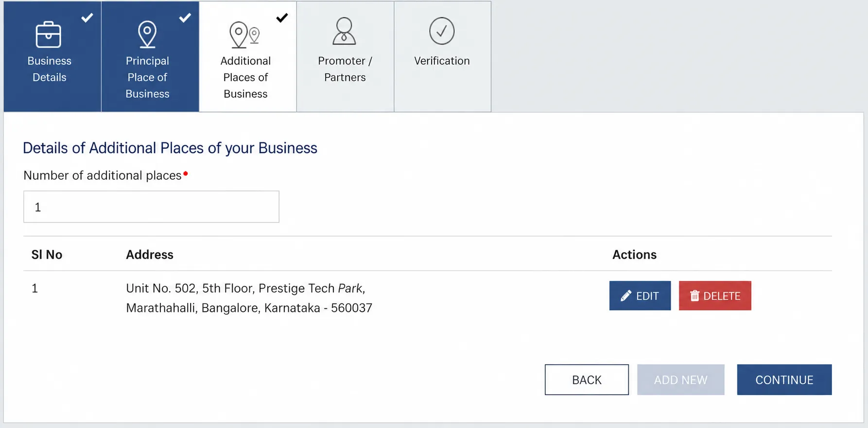This screenshot has width=868, height=428.
Task: Click the CONTINUE button
Action: [784, 380]
